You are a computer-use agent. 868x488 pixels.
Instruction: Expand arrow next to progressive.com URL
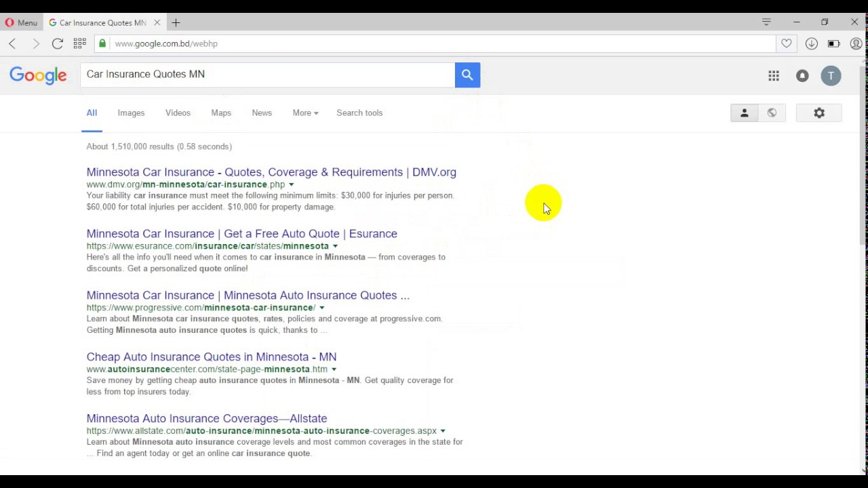click(322, 308)
